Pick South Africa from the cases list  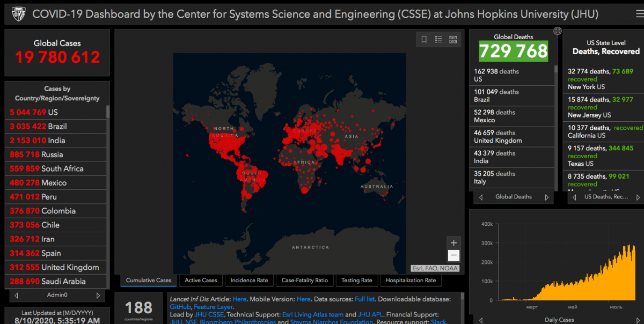(x=56, y=168)
